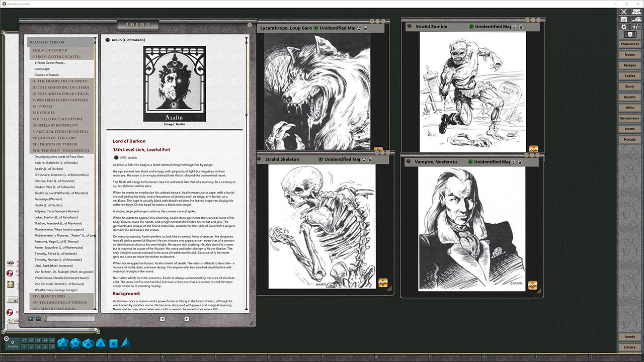Select the four-sided pyramid die

(x=126, y=343)
